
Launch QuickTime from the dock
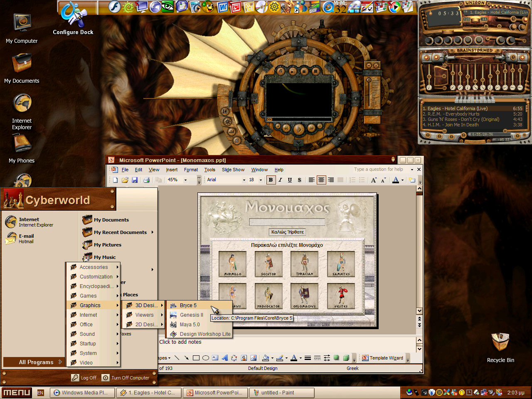(x=328, y=7)
